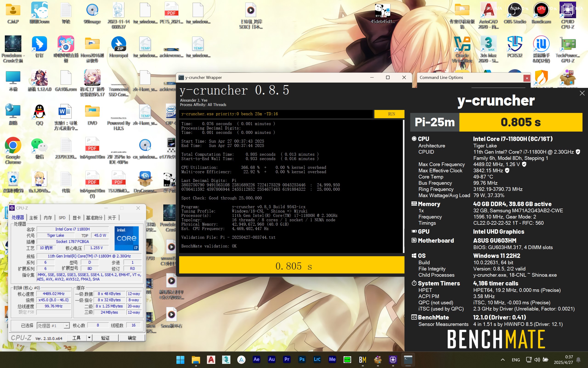The width and height of the screenshot is (588, 368).
Task: Switch to BenchMate via taskbar icon
Action: (x=362, y=359)
